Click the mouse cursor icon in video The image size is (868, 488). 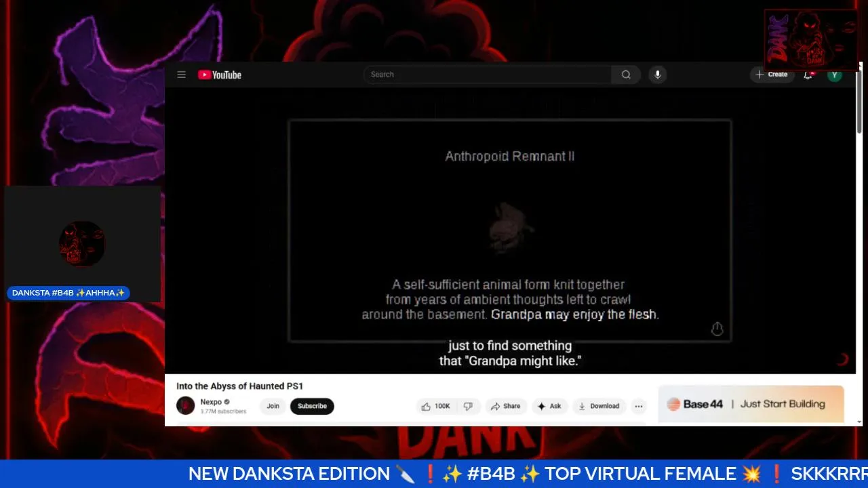(x=717, y=329)
